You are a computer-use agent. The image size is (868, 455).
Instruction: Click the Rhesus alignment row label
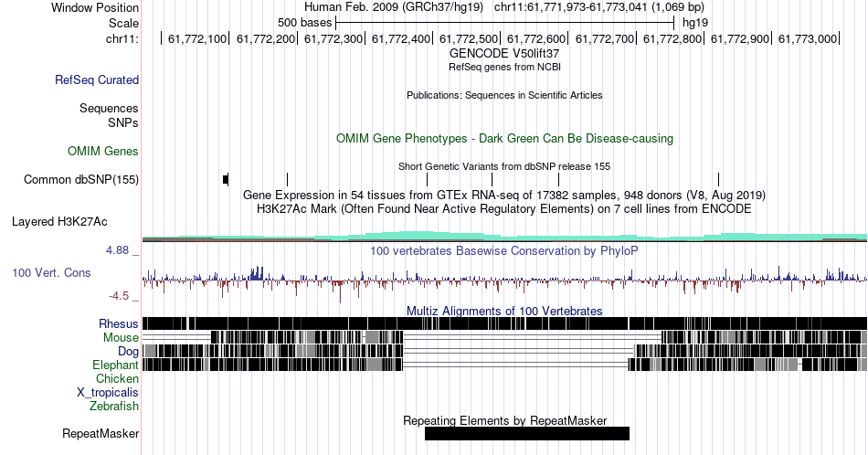[119, 323]
